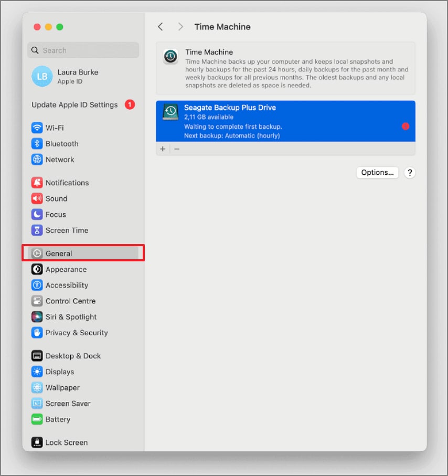Open Appearance label
Screen dimensions: 448x476
pyautogui.click(x=66, y=269)
